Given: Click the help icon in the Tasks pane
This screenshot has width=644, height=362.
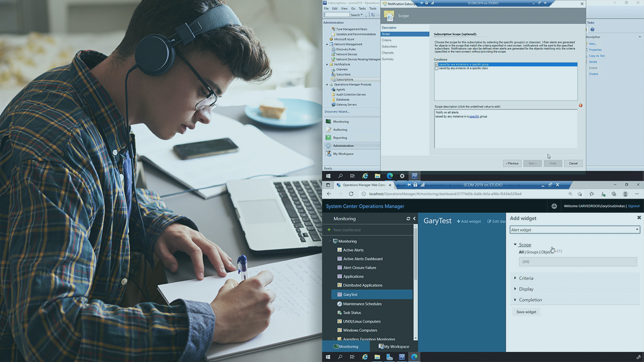Looking at the screenshot, I should [592, 29].
